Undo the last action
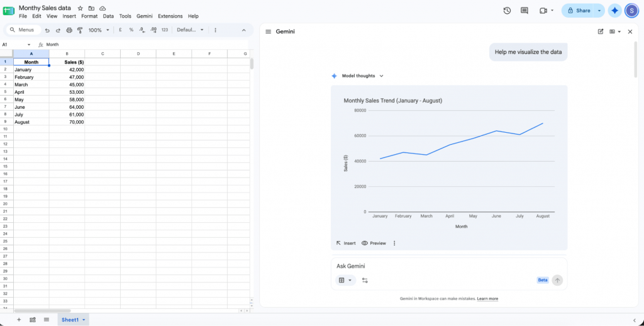644x326 pixels. pos(47,30)
